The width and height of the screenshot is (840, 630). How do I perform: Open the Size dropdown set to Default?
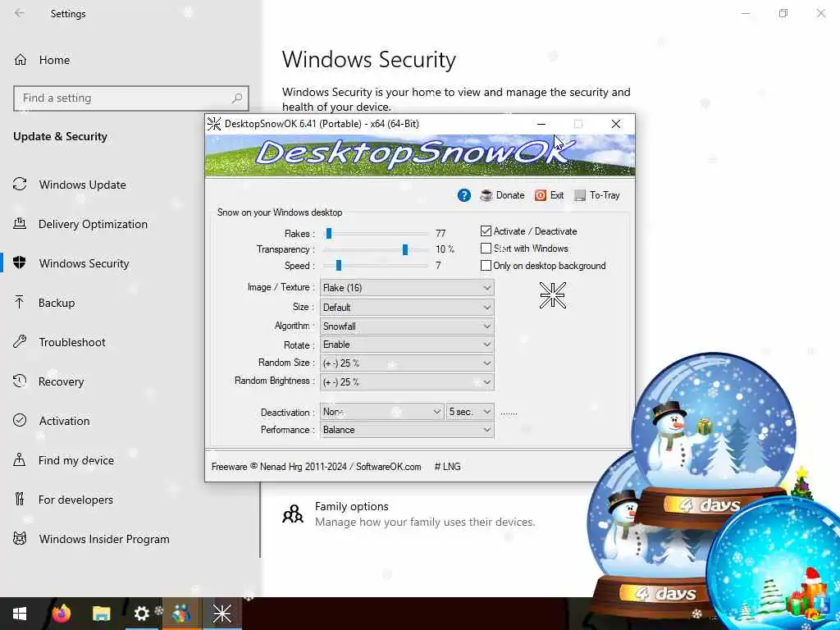407,308
